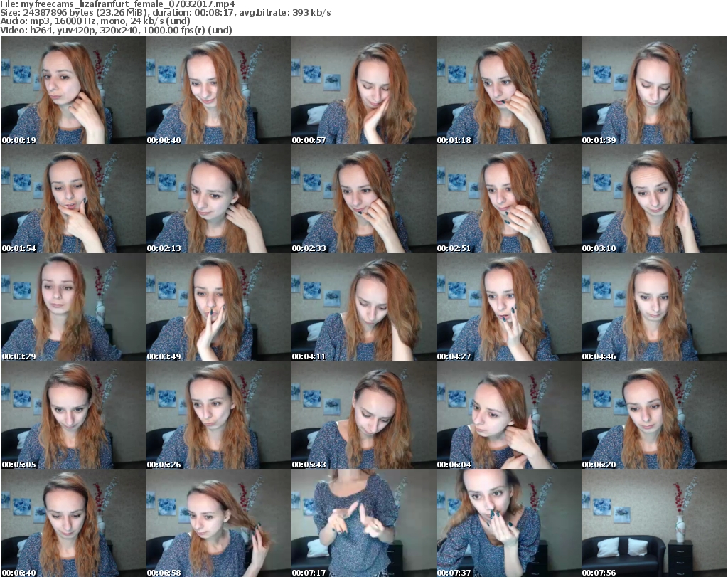The height and width of the screenshot is (577, 728).
Task: Select the thumbnail stamped 00:06:20
Action: coord(654,415)
